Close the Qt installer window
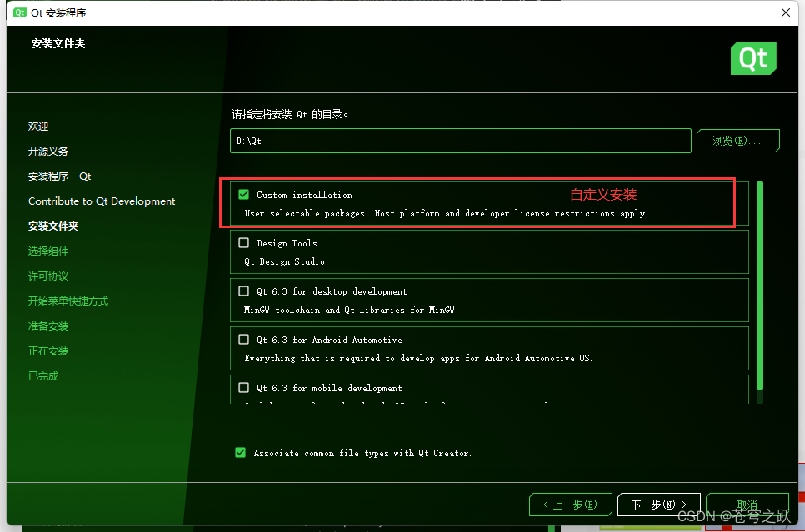 785,12
